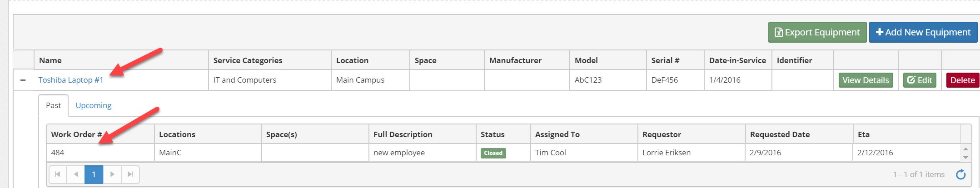Click the Name column header

(121, 60)
